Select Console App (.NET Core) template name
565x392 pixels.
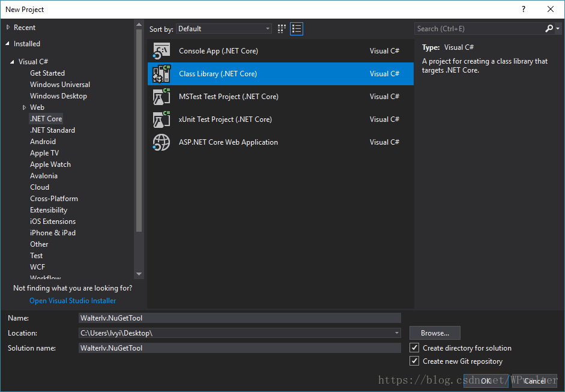[x=219, y=51]
